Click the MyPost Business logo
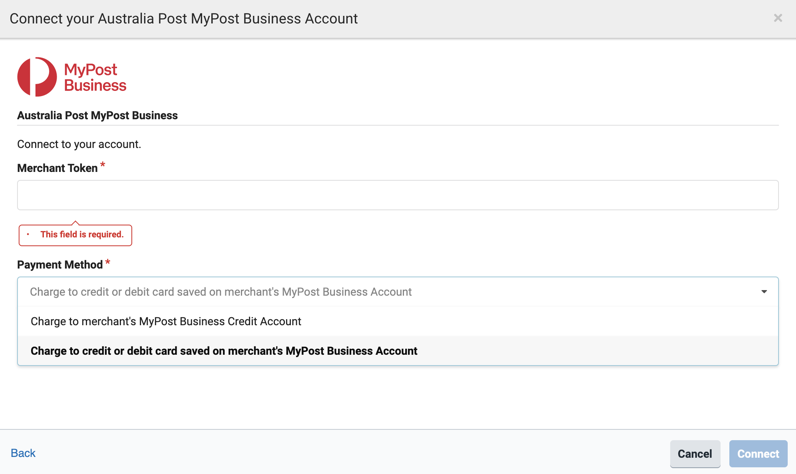This screenshot has width=796, height=474. (x=72, y=77)
